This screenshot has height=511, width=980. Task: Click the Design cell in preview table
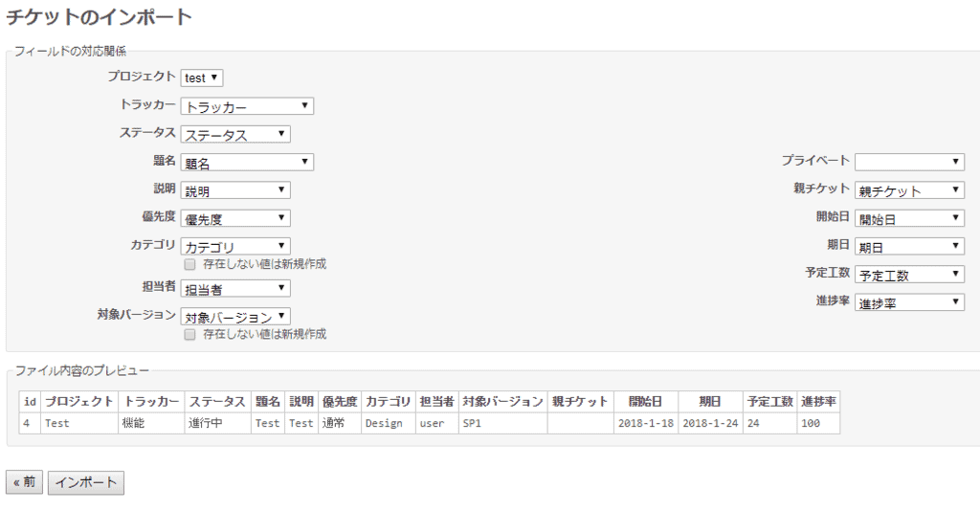[388, 423]
